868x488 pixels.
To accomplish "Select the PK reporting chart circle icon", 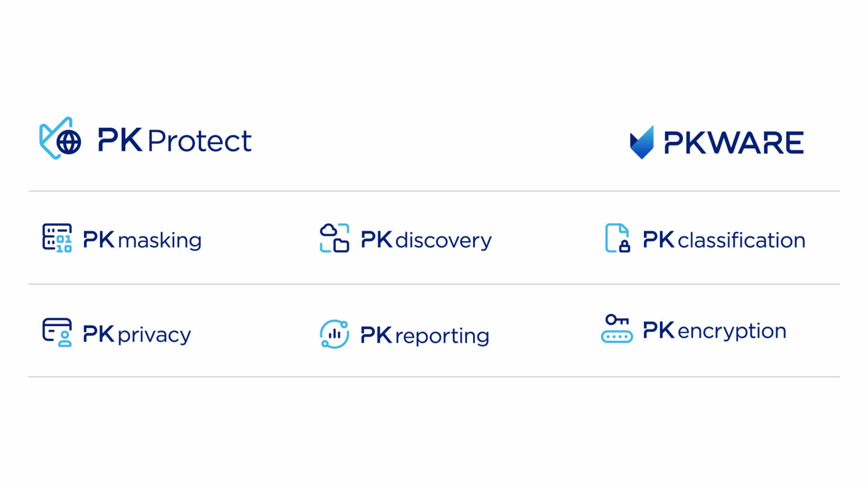I will (x=334, y=334).
